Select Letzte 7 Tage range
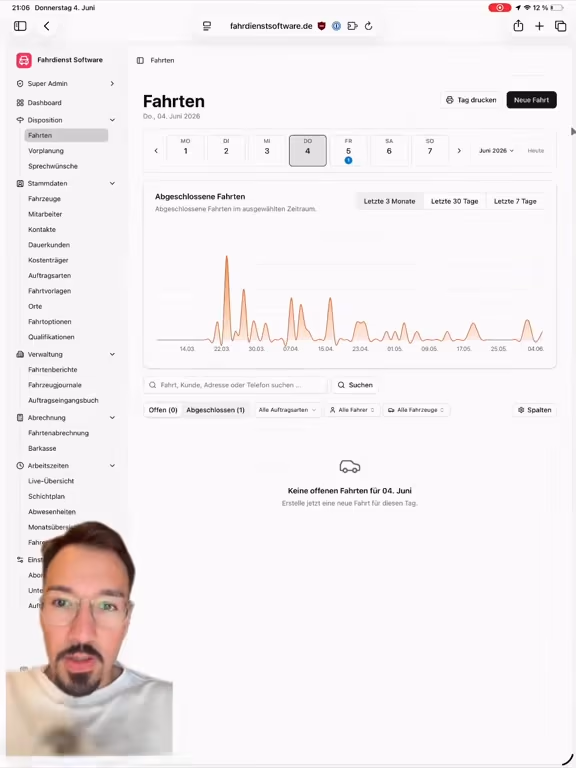This screenshot has height=768, width=576. [515, 201]
